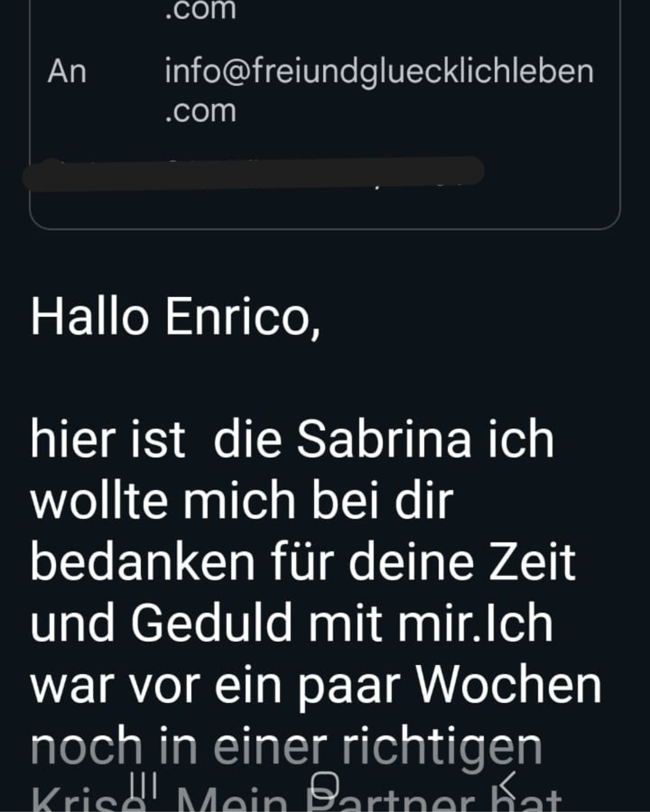Open the info@freiundgluecklichleben.com recipient address
This screenshot has height=812, width=650.
(x=379, y=90)
